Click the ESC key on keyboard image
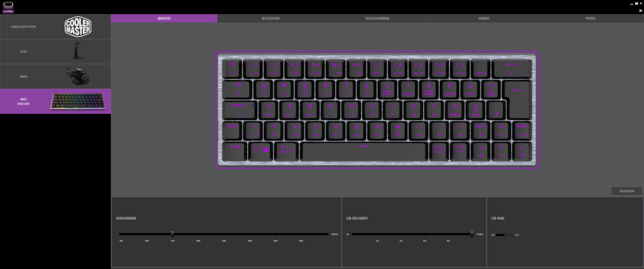Image resolution: width=644 pixels, height=269 pixels. [x=232, y=68]
